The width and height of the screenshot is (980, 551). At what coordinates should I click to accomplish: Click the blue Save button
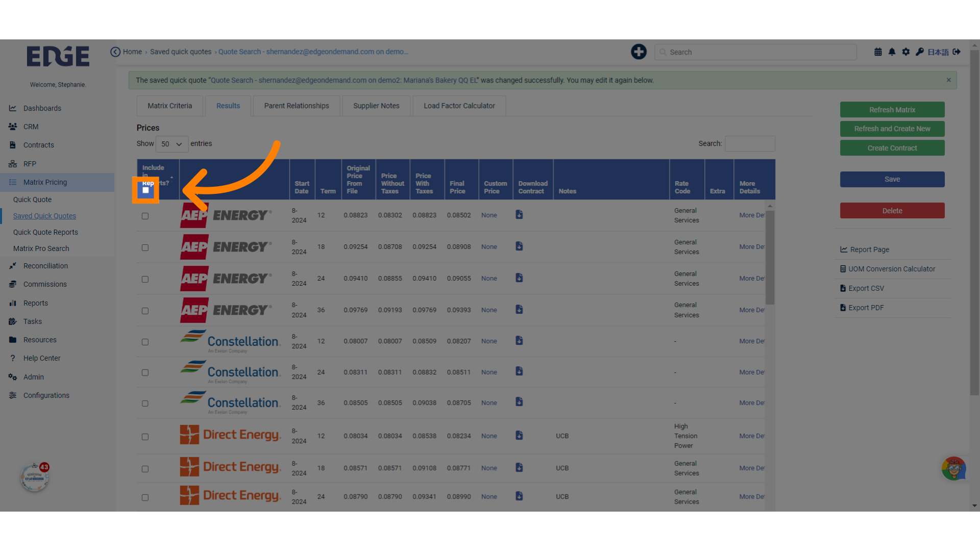pos(892,179)
